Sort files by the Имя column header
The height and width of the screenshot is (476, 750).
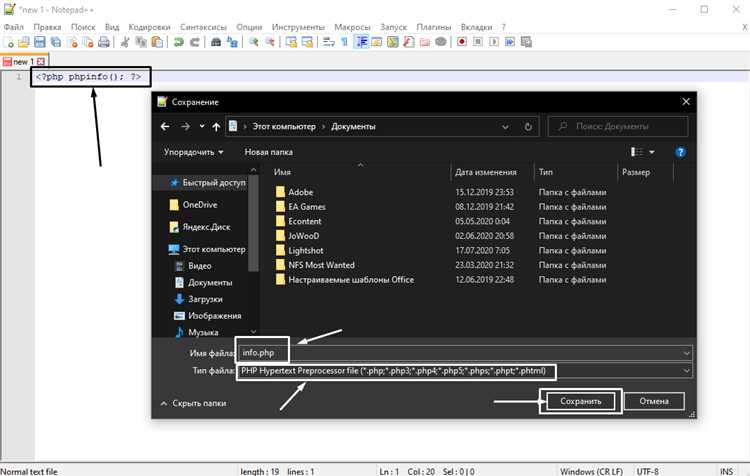tap(282, 172)
